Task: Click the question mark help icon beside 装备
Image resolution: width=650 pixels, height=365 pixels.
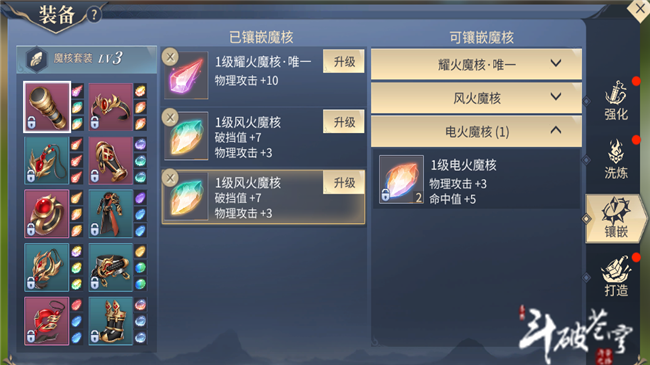Action: 95,15
